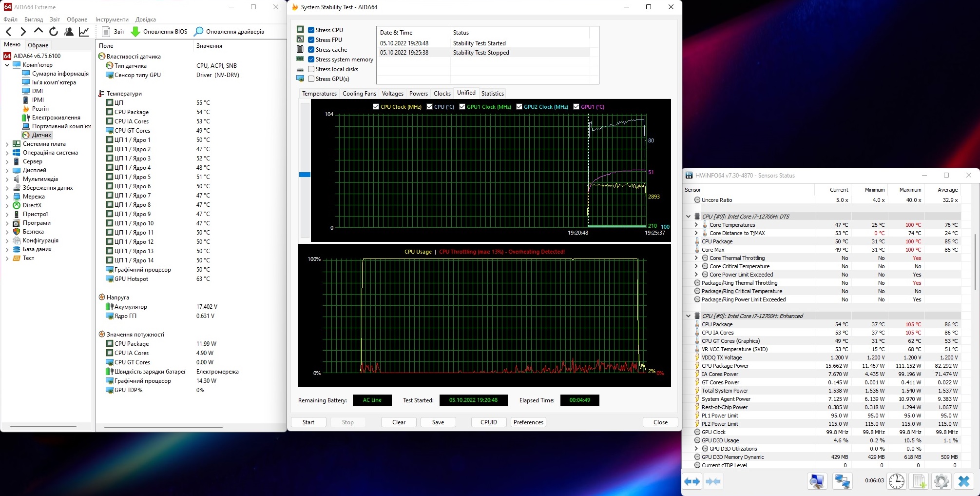The width and height of the screenshot is (980, 496).
Task: Click the Start button
Action: [x=308, y=422]
